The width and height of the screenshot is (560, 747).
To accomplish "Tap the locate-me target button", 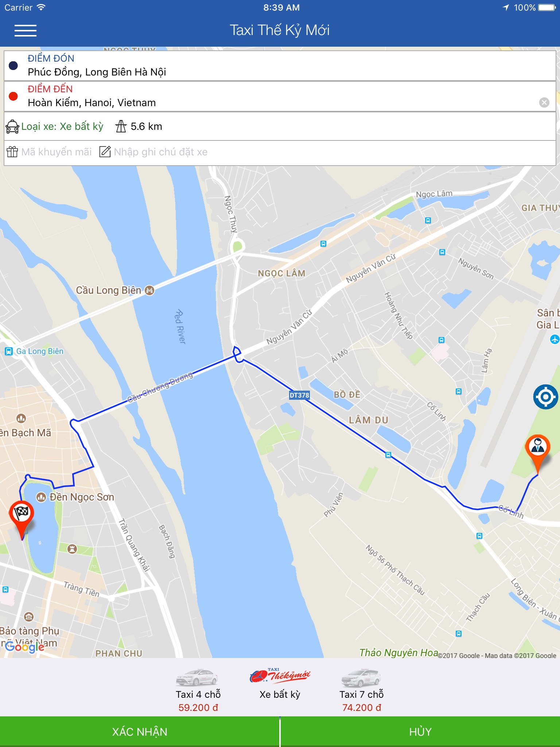I will click(x=545, y=397).
